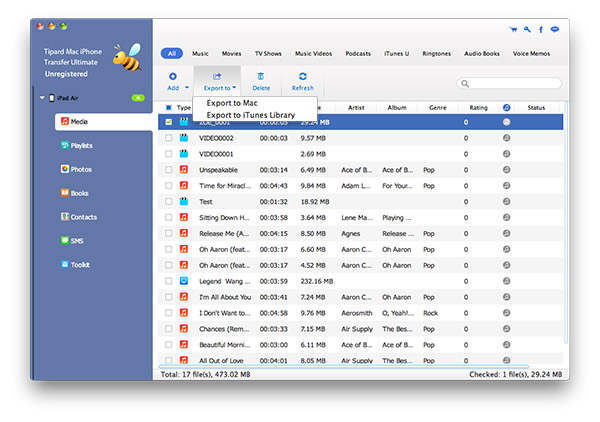Click the green eject badge for iPad Air
This screenshot has width=600, height=422.
pos(138,98)
